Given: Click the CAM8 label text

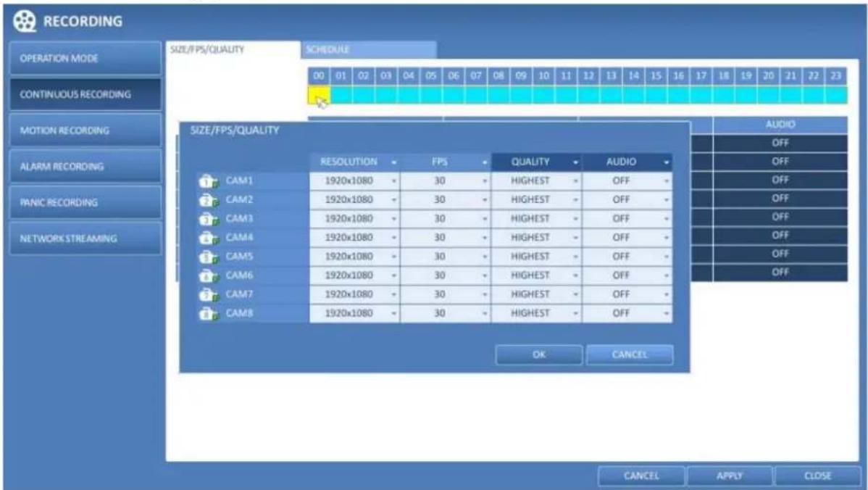Looking at the screenshot, I should [239, 313].
